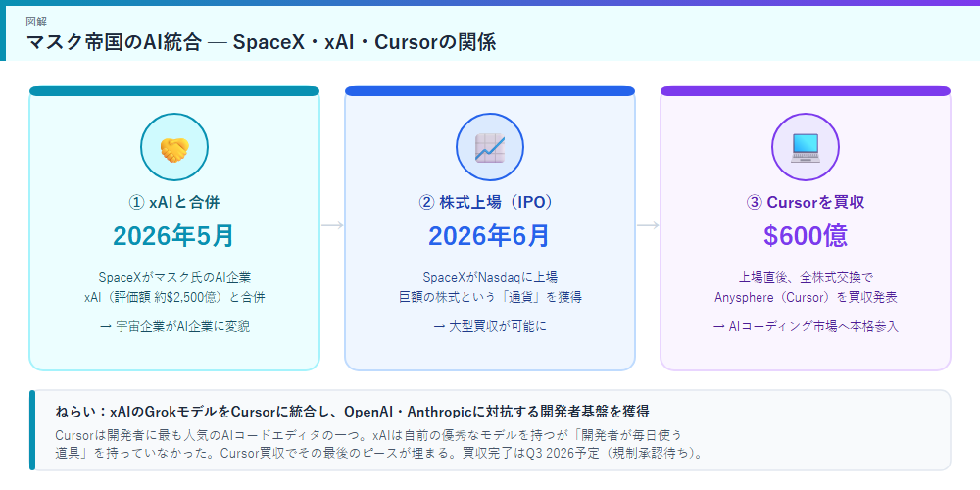
Task: Click the line 'Anysphere（Cursor）を買収発表'
Action: [x=806, y=297]
